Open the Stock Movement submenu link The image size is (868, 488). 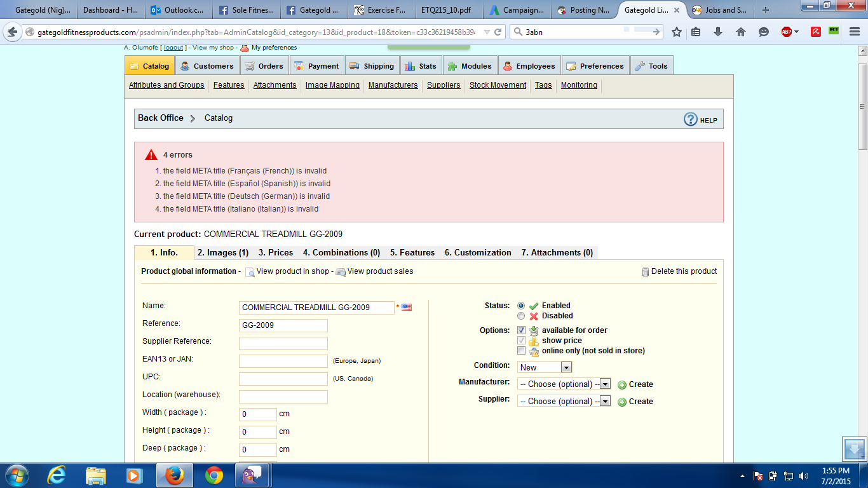click(x=498, y=85)
